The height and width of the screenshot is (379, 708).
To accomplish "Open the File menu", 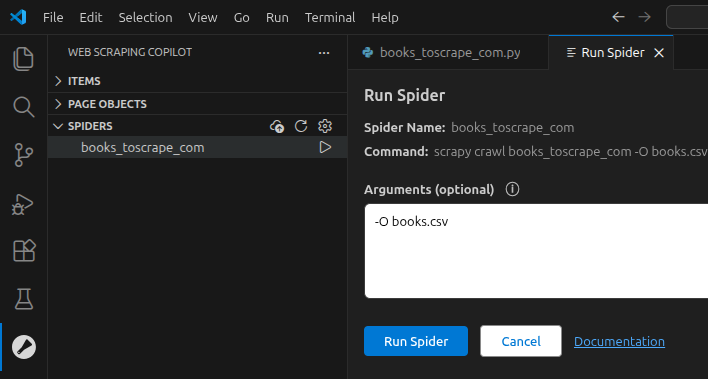I will point(53,17).
